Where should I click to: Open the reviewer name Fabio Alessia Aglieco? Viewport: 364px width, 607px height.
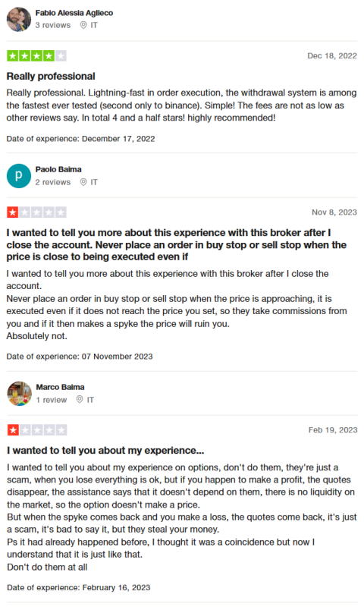pyautogui.click(x=74, y=13)
